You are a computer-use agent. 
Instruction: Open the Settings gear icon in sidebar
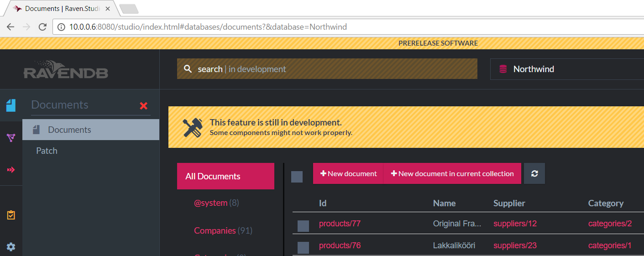11,247
